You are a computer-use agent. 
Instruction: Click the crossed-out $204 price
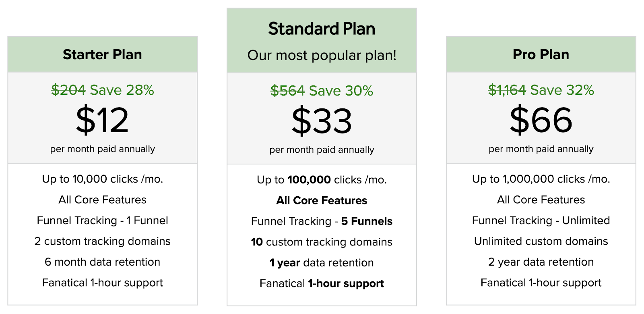click(68, 90)
